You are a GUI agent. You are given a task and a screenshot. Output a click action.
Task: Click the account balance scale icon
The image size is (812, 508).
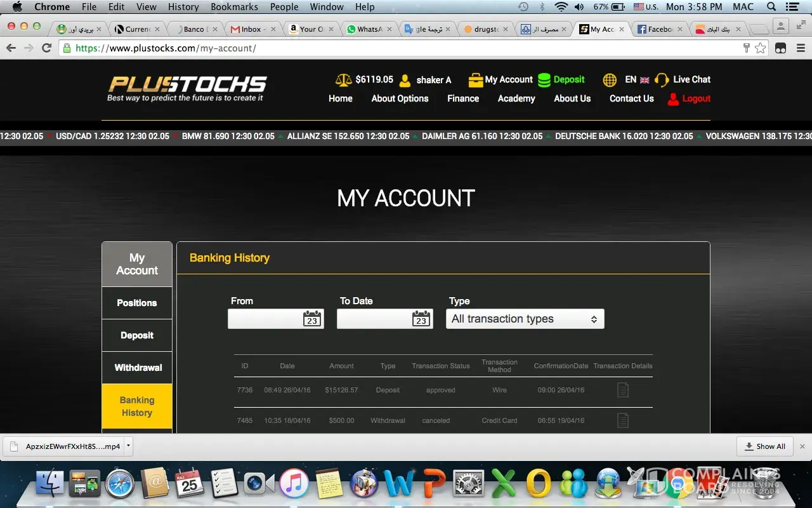(x=343, y=80)
